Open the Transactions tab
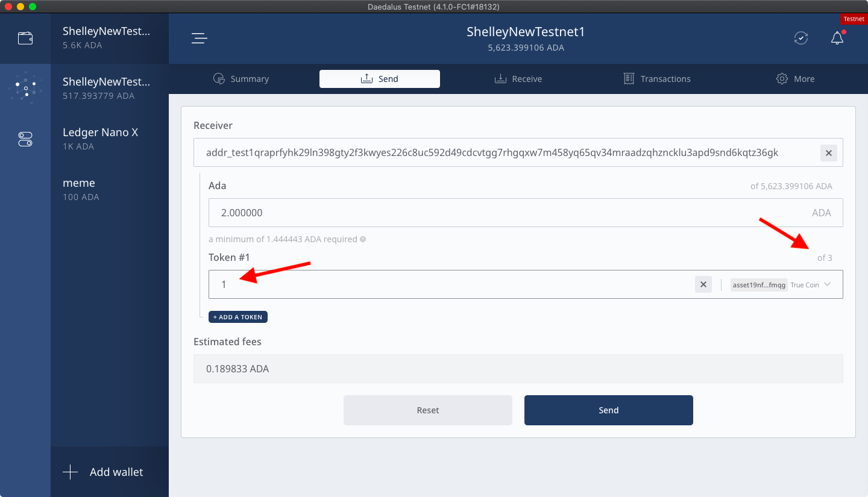Viewport: 868px width, 497px height. coord(657,79)
